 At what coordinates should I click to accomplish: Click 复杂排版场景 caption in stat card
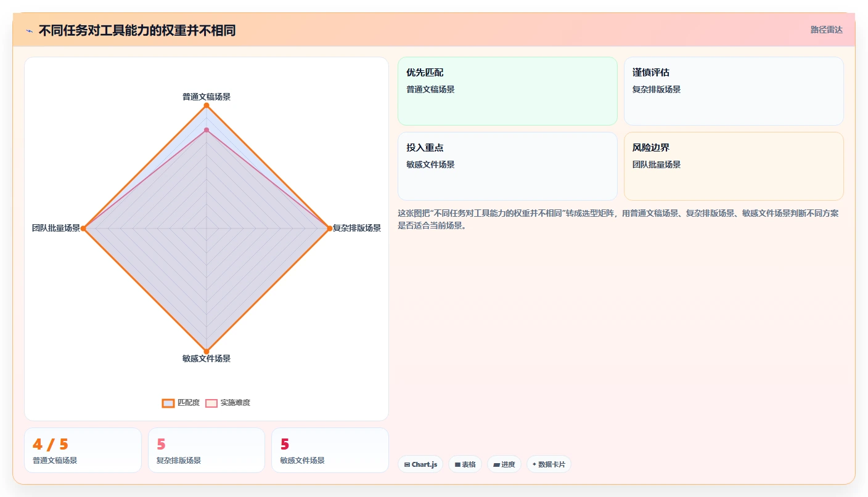pyautogui.click(x=179, y=461)
